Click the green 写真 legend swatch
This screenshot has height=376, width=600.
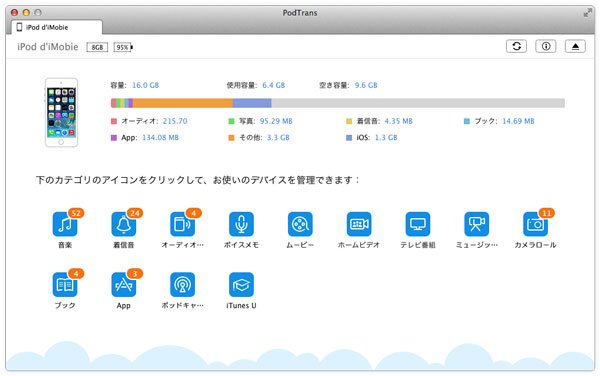pyautogui.click(x=231, y=121)
